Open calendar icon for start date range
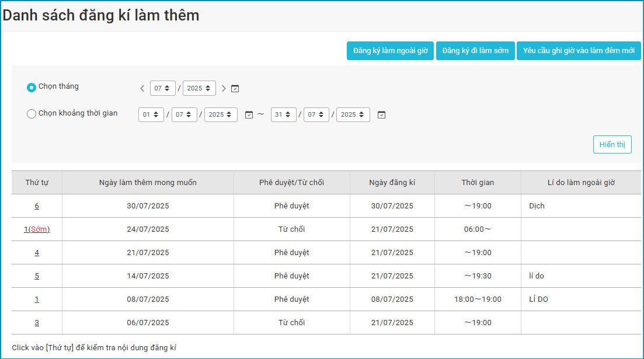 click(249, 115)
